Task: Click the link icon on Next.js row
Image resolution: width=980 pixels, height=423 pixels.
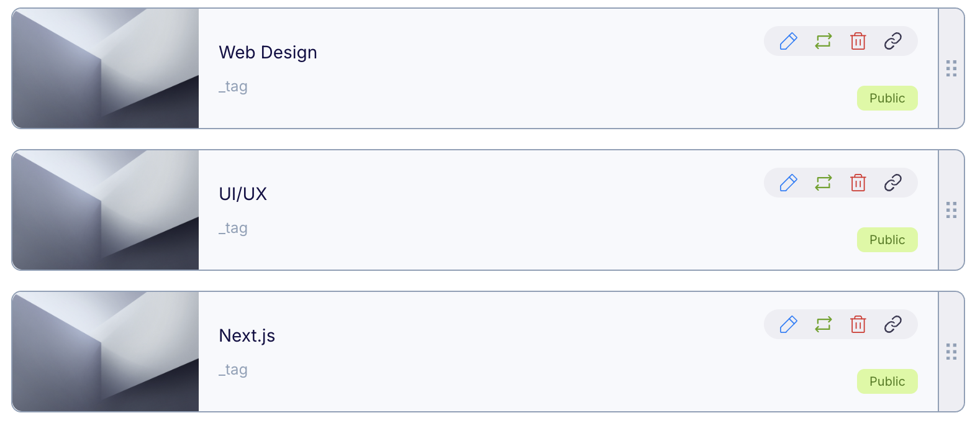Action: point(893,324)
